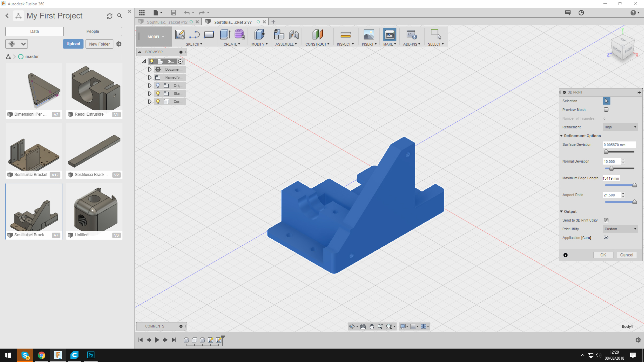Open the MODEL workspace menu

(x=156, y=37)
